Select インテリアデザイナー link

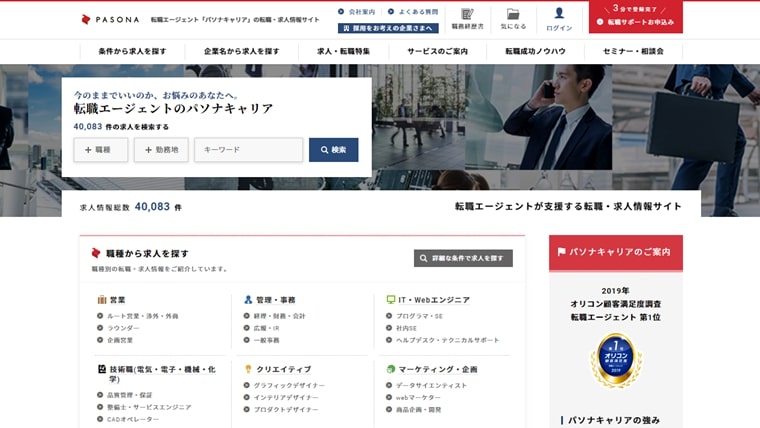pos(286,397)
